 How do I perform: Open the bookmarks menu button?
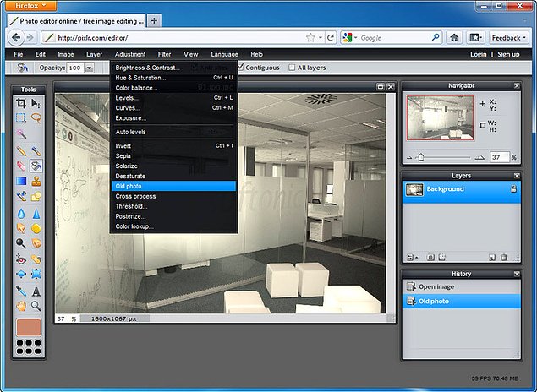[x=476, y=38]
